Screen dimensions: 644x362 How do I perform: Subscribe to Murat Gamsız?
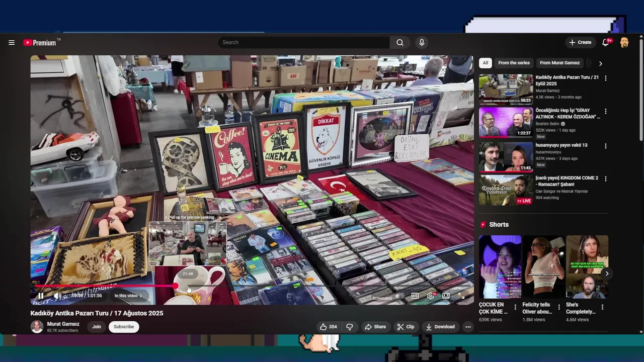124,327
